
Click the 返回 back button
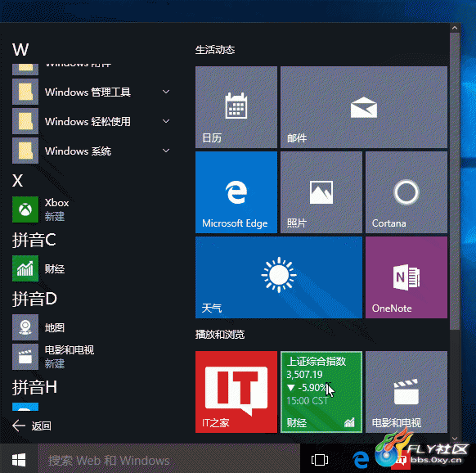(x=32, y=426)
